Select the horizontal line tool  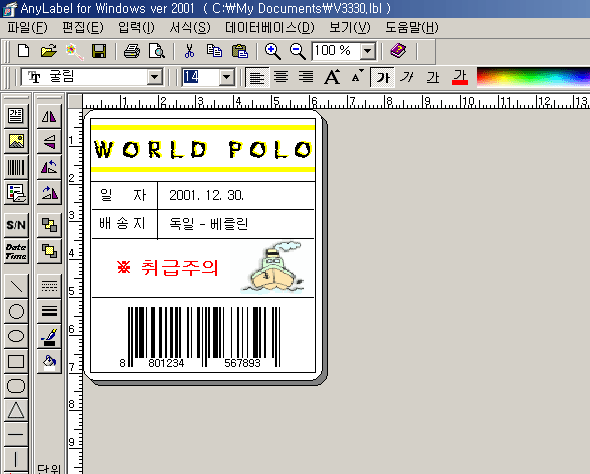(16, 434)
